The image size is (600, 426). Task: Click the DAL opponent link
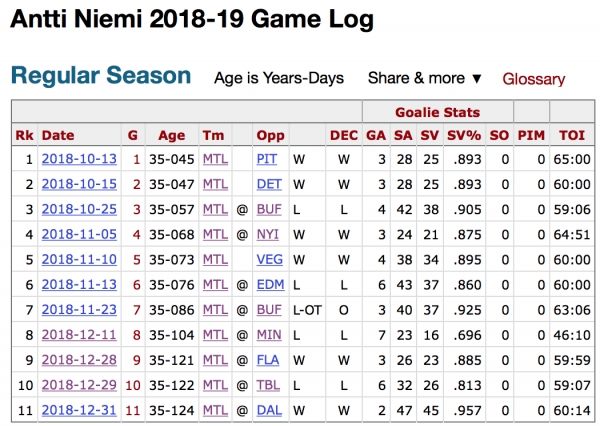tap(269, 409)
